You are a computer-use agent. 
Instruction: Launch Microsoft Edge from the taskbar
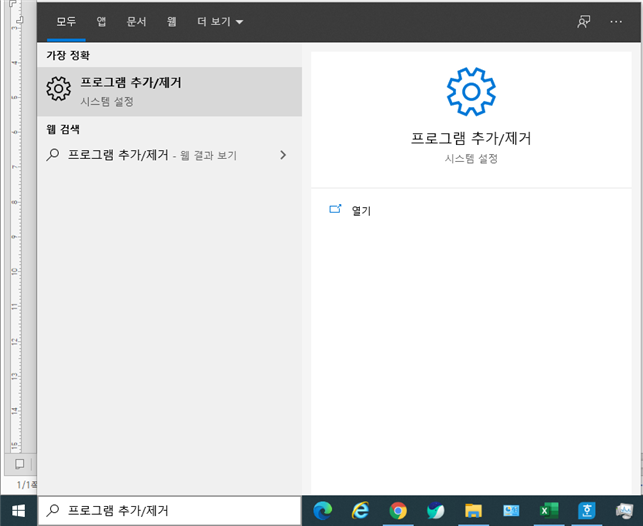323,511
